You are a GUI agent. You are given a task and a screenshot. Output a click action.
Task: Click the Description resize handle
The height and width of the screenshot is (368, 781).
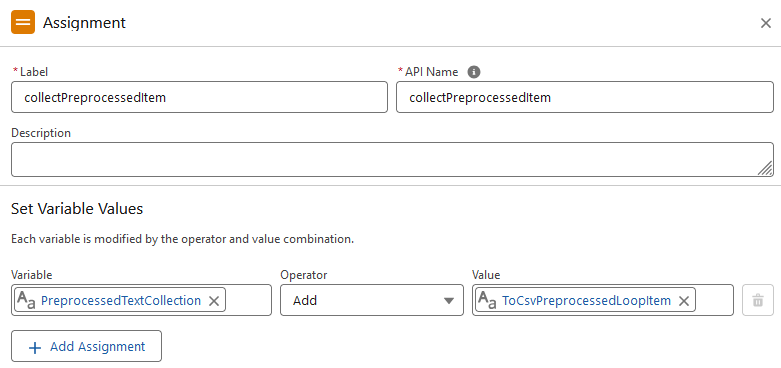click(766, 168)
